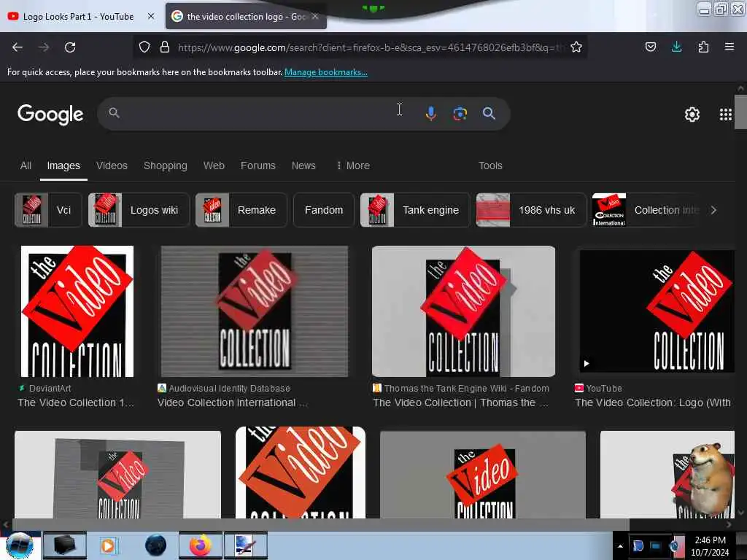Viewport: 747px width, 560px height.
Task: Open the extensions puzzle icon
Action: (703, 47)
